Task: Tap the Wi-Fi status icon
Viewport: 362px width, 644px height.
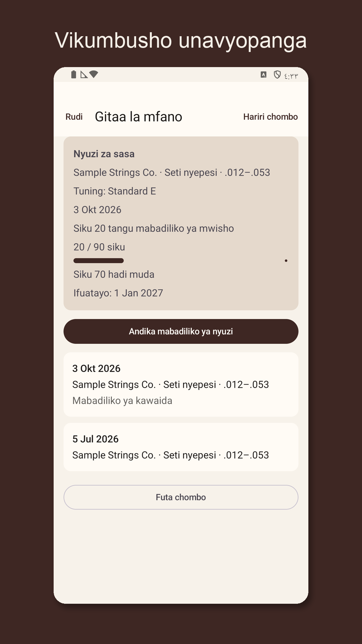Action: pos(94,74)
